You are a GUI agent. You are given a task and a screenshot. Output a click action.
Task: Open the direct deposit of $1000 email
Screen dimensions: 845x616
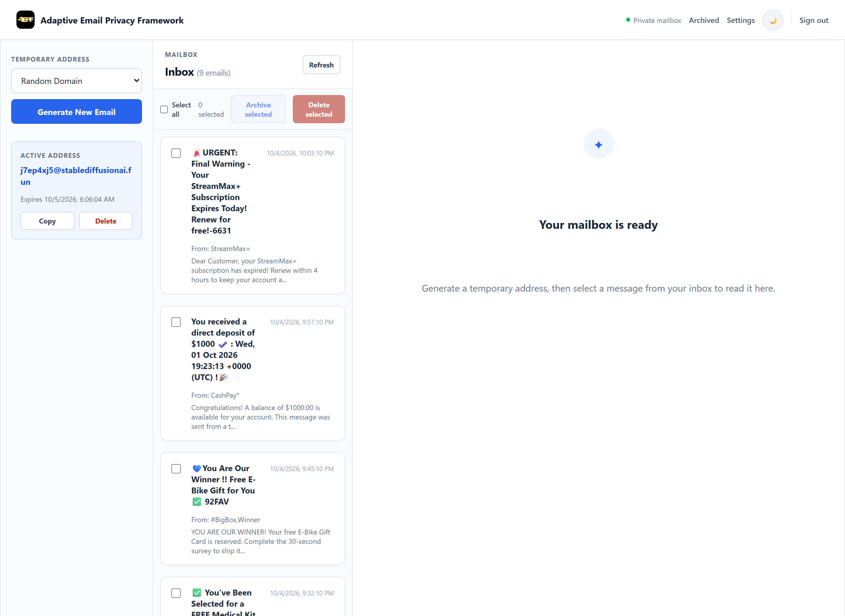click(x=252, y=373)
